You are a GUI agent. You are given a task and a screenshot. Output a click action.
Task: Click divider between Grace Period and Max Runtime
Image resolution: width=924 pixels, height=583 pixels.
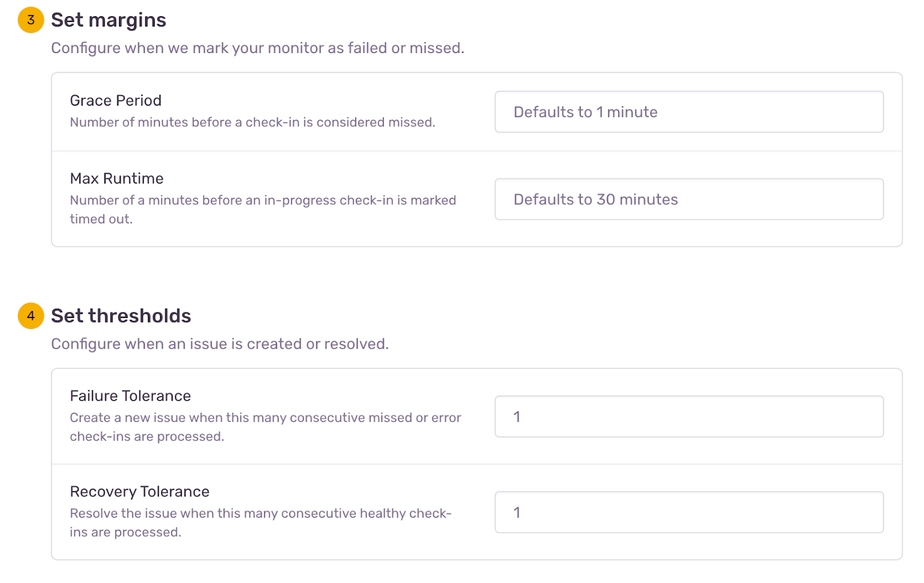(476, 151)
